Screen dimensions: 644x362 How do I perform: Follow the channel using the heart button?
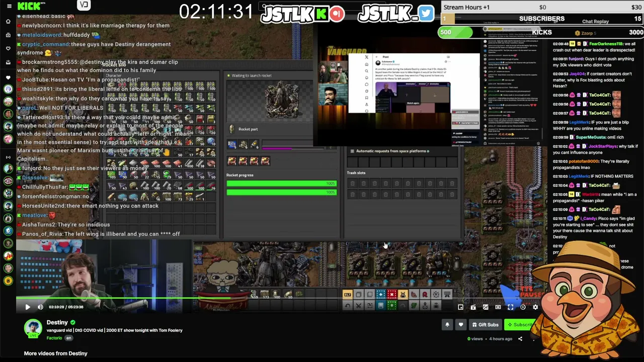coord(461,325)
